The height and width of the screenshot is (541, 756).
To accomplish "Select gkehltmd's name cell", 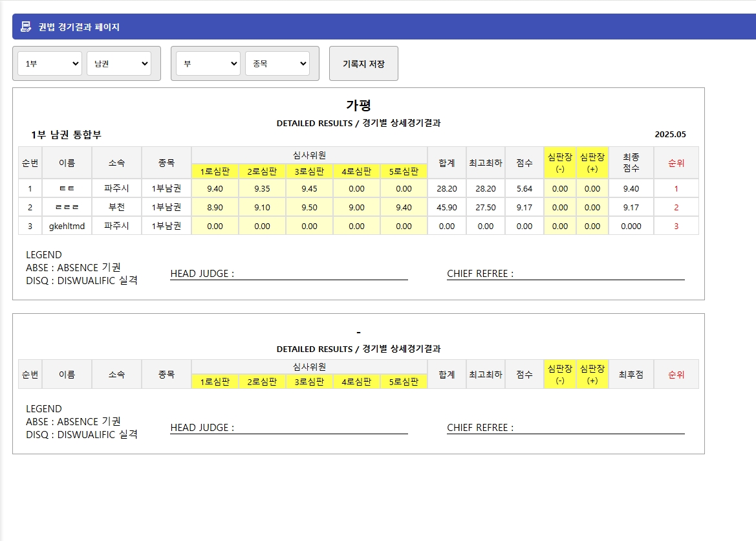I will (67, 225).
